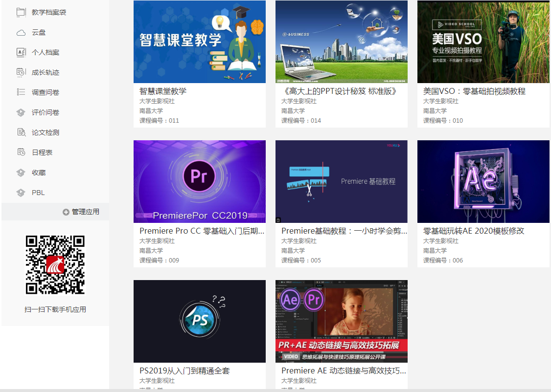Open the 智慧课堂教学 course title link

[x=163, y=91]
